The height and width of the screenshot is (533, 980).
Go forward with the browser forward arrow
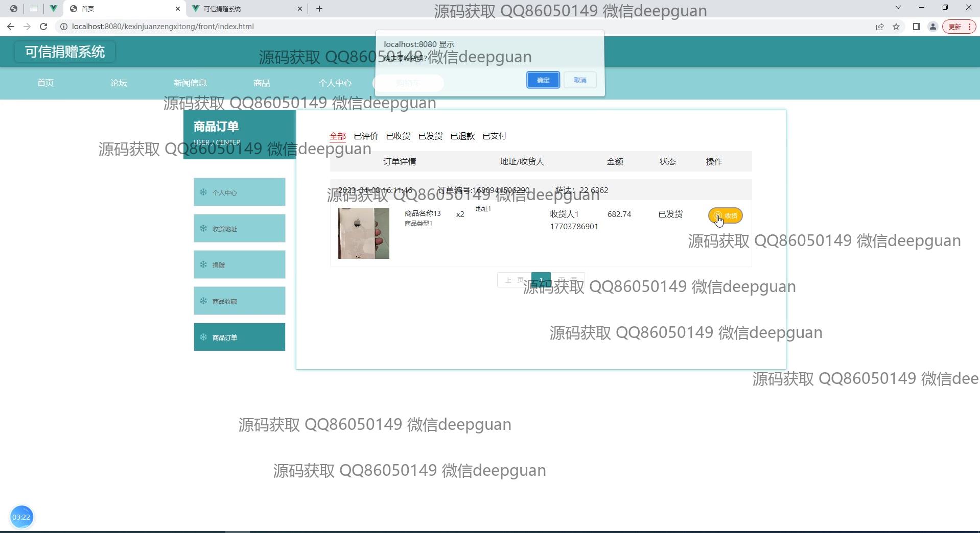pos(27,27)
